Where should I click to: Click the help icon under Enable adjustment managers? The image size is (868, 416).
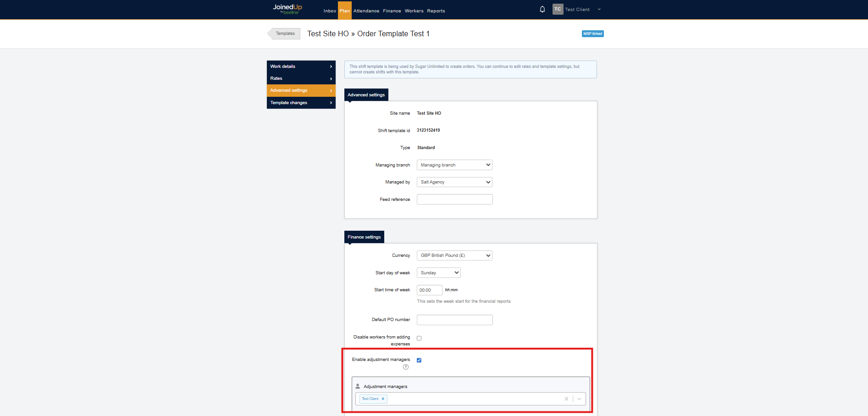406,367
